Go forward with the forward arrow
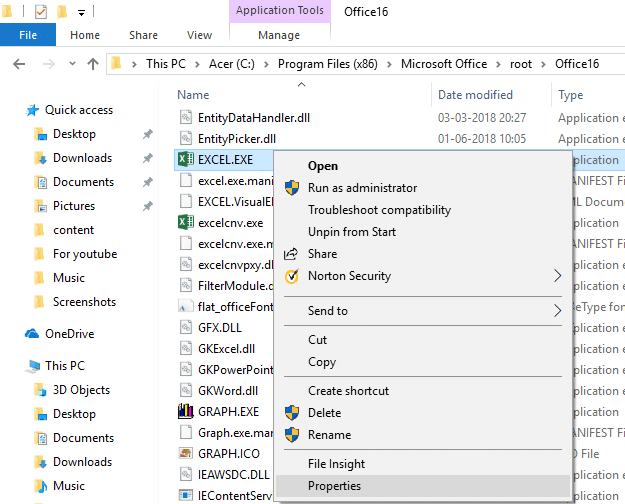 [x=49, y=64]
